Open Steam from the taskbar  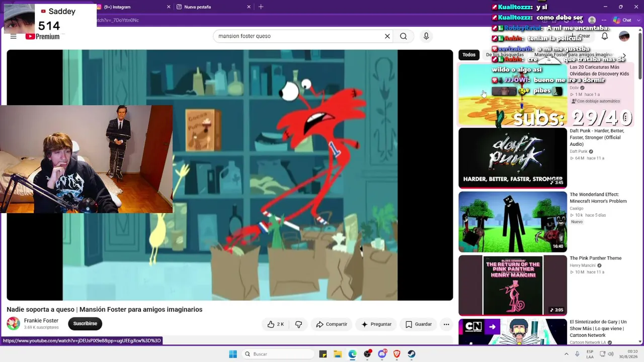click(x=412, y=354)
